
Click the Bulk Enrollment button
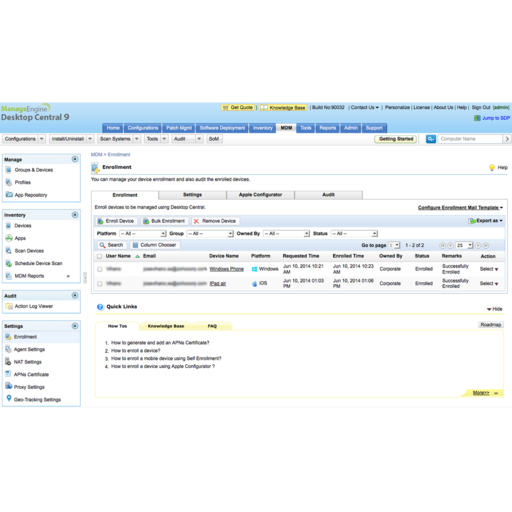coord(164,221)
